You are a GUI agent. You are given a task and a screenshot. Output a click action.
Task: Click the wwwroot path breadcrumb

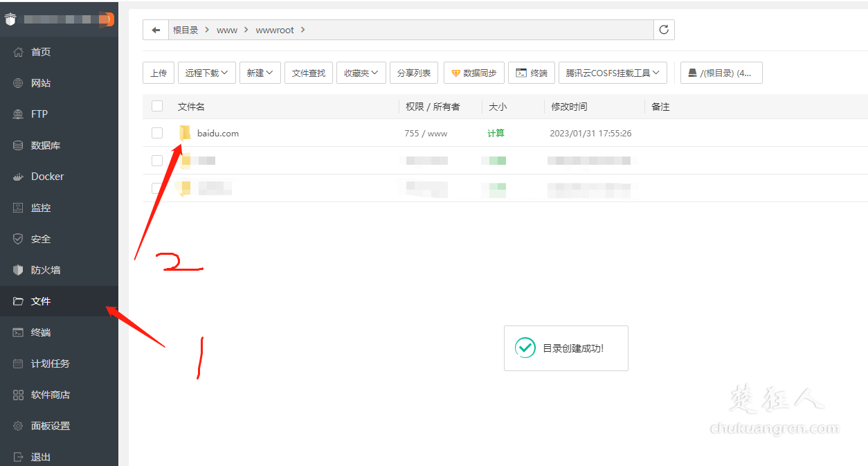(275, 30)
